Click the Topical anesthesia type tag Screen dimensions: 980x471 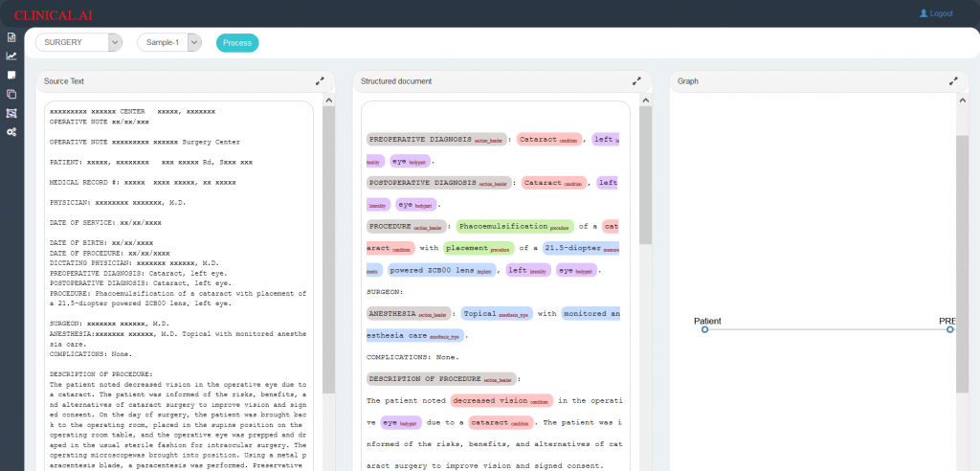pyautogui.click(x=497, y=313)
